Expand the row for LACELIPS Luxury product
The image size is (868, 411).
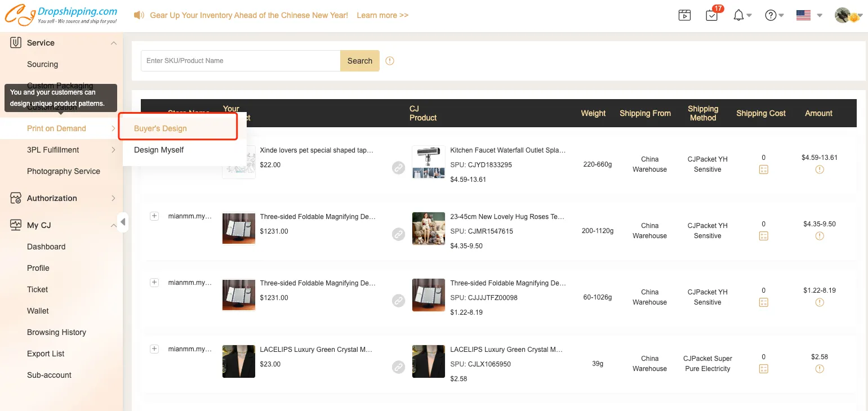154,349
